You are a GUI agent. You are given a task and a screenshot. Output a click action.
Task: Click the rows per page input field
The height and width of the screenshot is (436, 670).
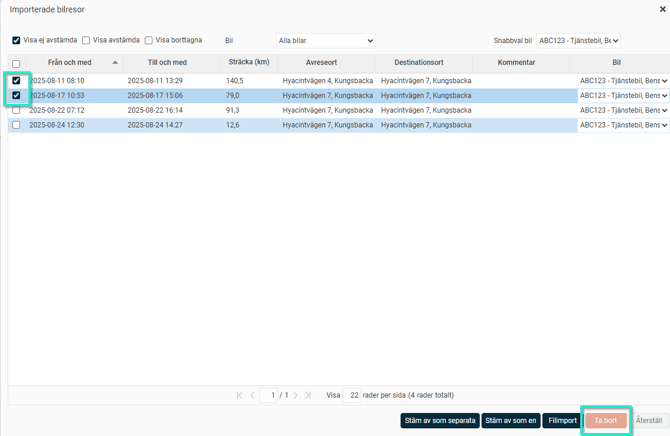(352, 396)
